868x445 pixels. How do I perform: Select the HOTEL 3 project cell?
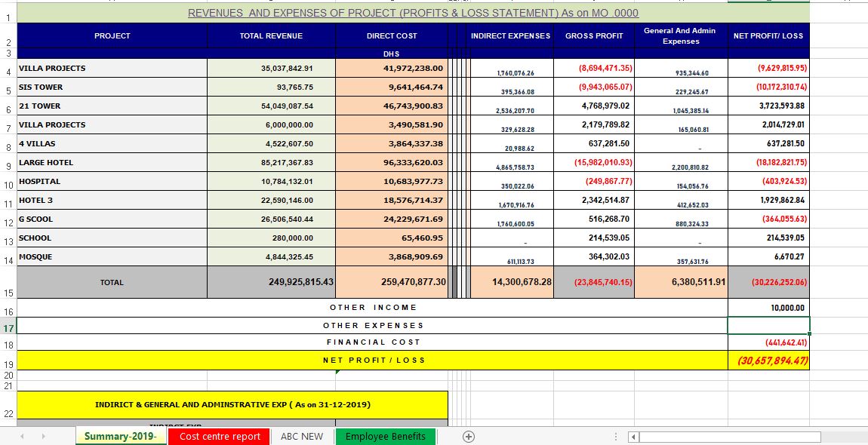(112, 200)
